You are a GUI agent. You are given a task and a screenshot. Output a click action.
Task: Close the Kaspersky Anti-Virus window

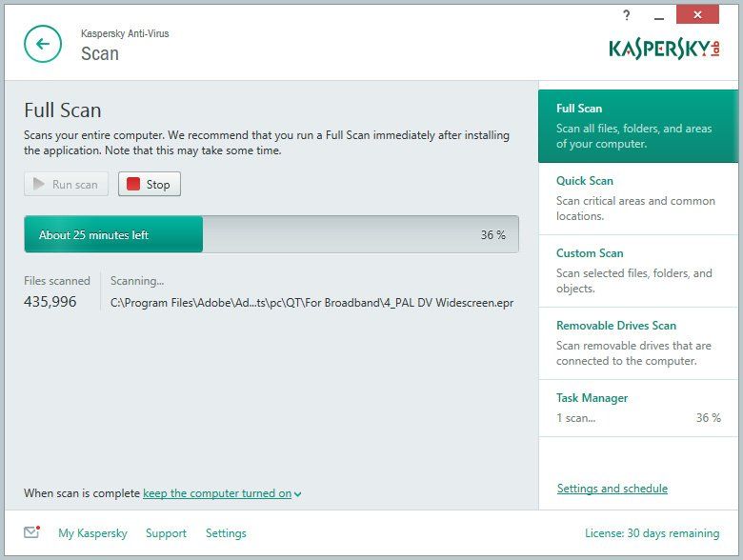(697, 14)
